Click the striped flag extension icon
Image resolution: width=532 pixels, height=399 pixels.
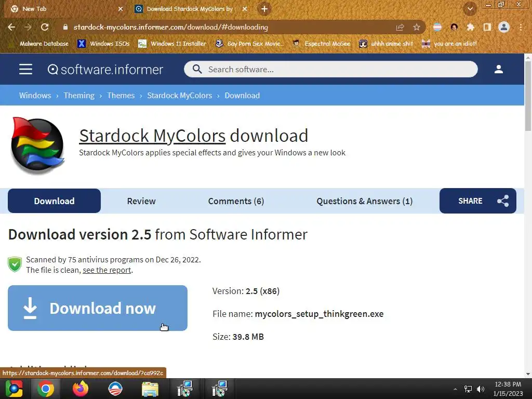(437, 27)
